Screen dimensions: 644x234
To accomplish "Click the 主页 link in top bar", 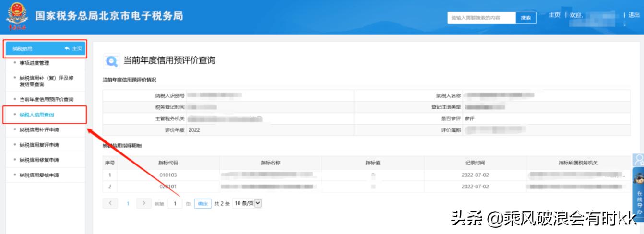I will click(555, 15).
